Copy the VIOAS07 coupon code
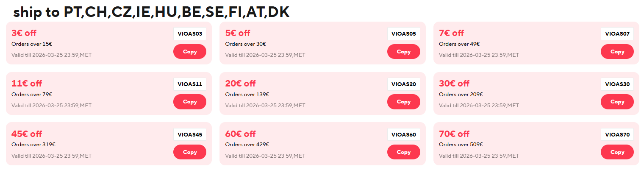 [617, 52]
